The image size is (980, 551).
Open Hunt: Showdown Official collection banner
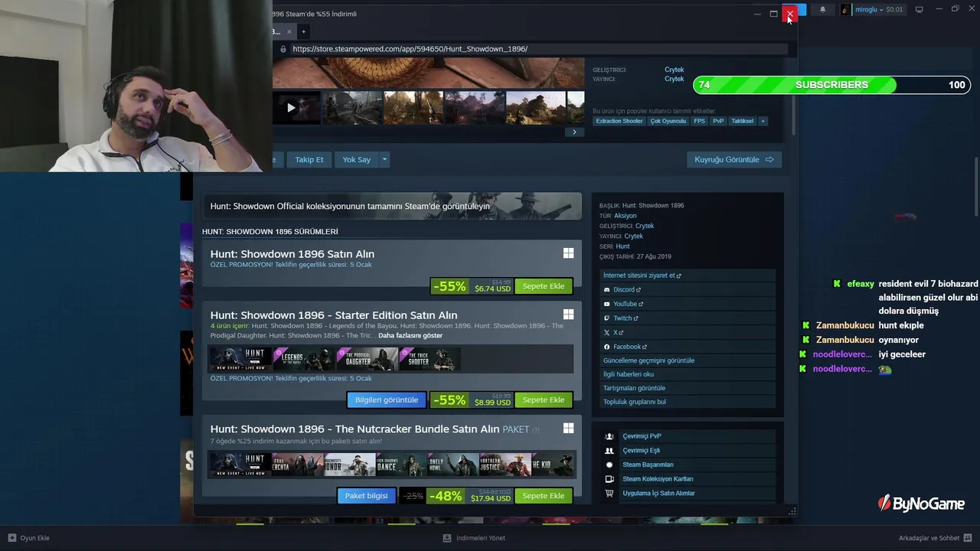[x=392, y=206]
